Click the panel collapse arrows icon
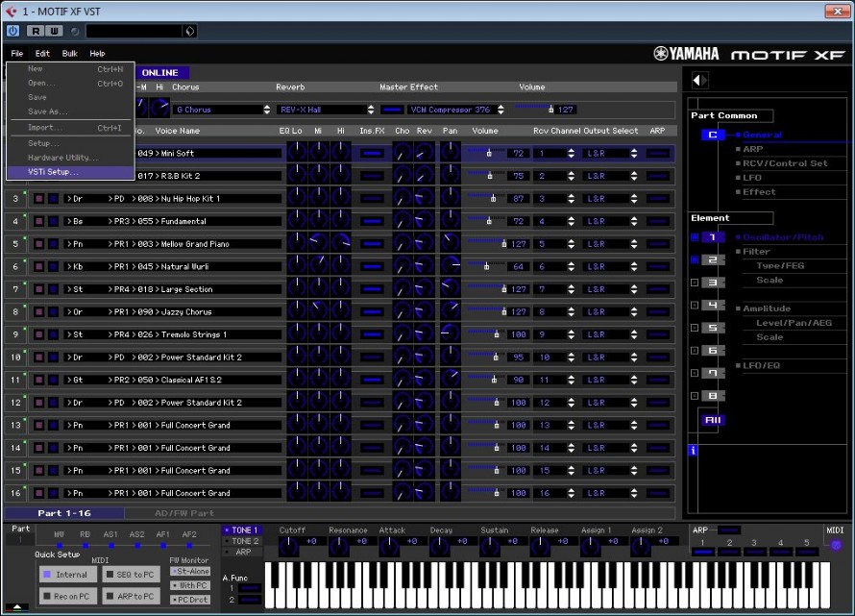This screenshot has height=616, width=855. [x=699, y=81]
